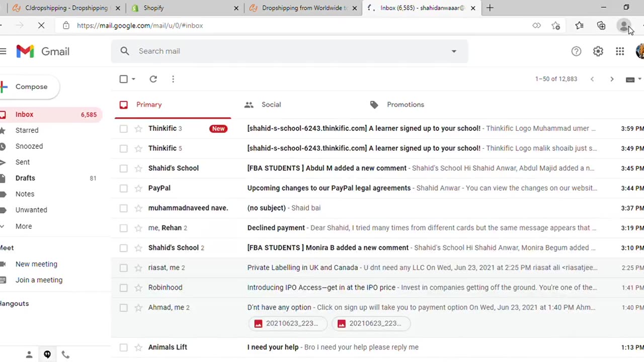Viewport: 644px width, 362px height.
Task: Compose a new email
Action: point(29,86)
